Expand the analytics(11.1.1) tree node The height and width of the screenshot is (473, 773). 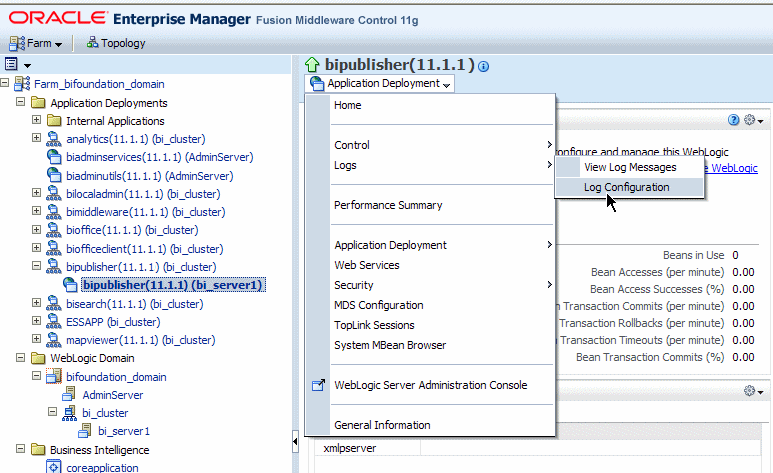(x=36, y=138)
